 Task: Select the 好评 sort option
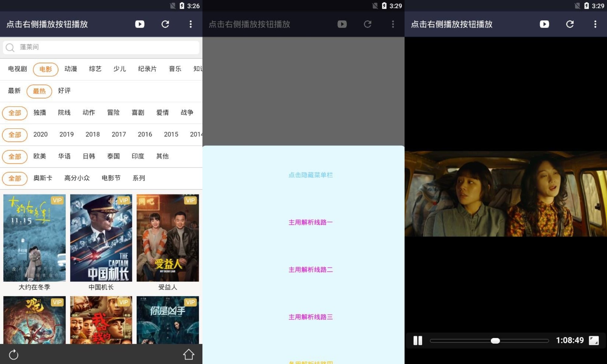64,91
